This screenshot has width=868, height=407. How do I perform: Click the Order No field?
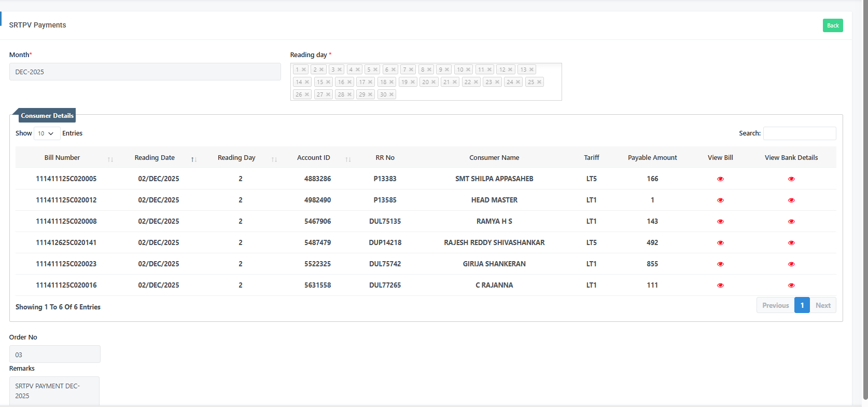tap(55, 355)
